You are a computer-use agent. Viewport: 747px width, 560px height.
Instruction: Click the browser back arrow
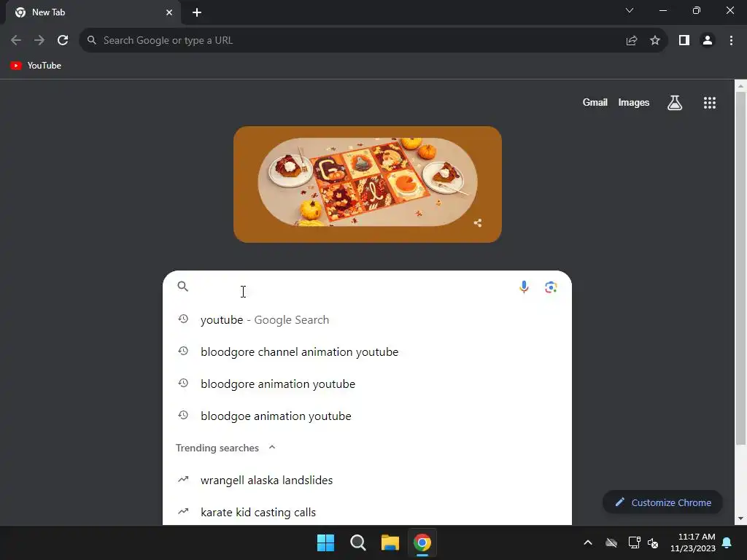click(x=16, y=41)
